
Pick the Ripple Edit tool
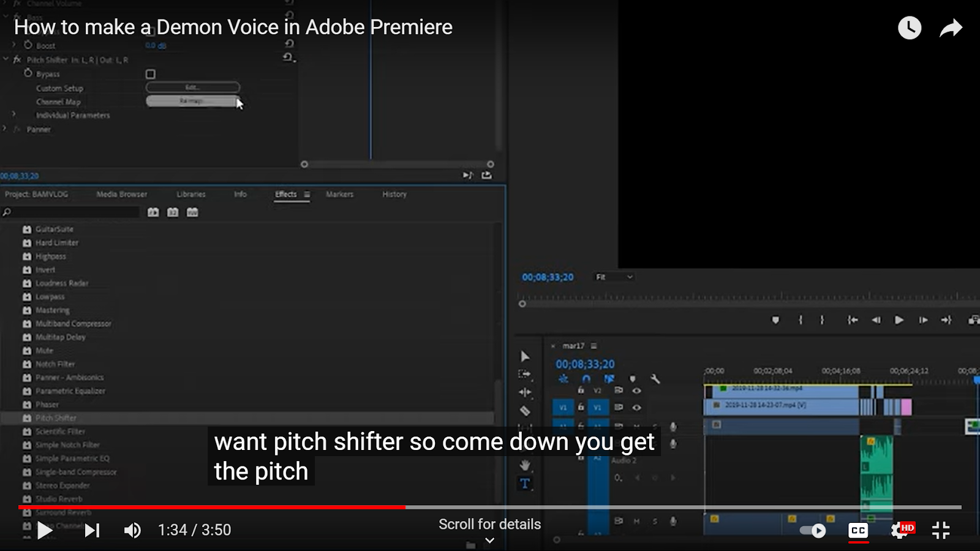click(x=524, y=392)
